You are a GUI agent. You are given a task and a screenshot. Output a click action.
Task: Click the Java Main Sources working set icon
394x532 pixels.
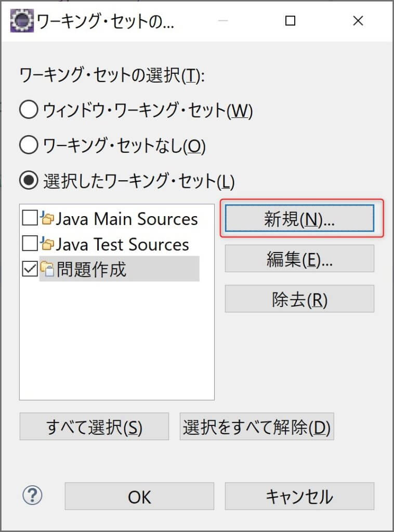47,218
